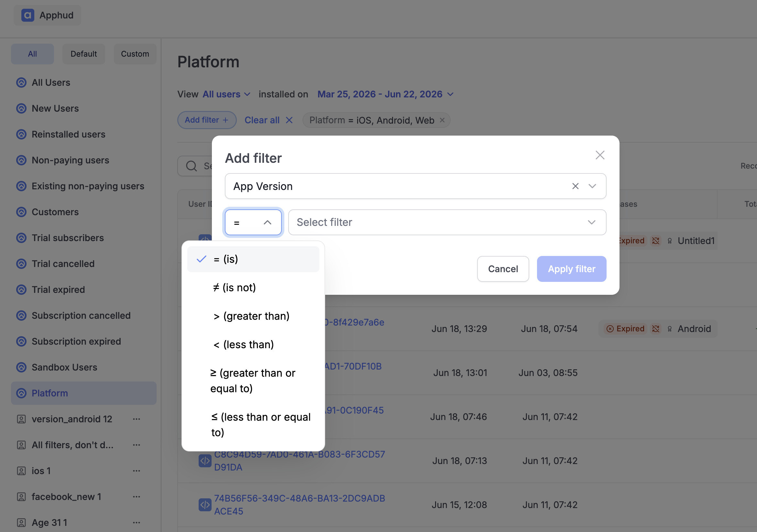Open more options for All filters segment
757x532 pixels.
click(137, 445)
